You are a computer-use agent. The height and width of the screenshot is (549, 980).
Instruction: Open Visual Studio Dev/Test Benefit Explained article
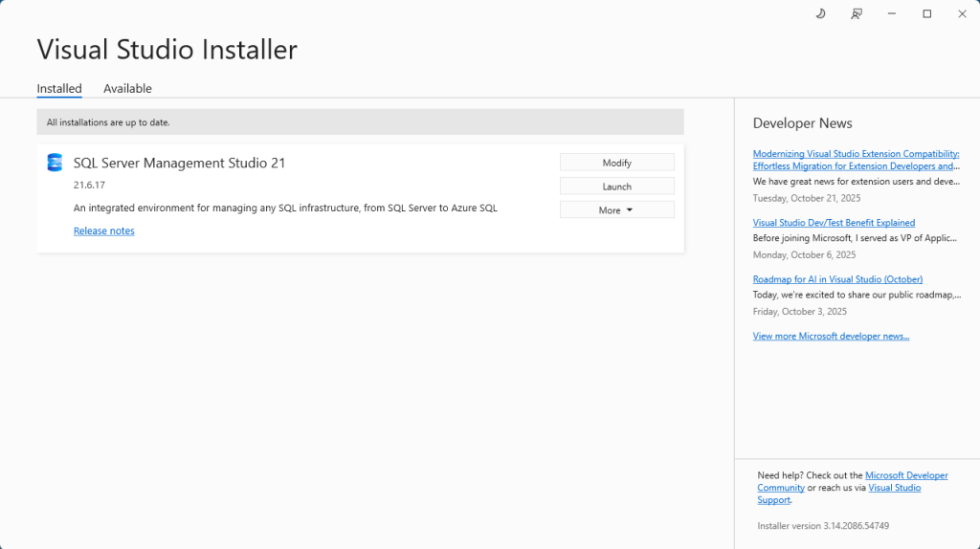[834, 222]
